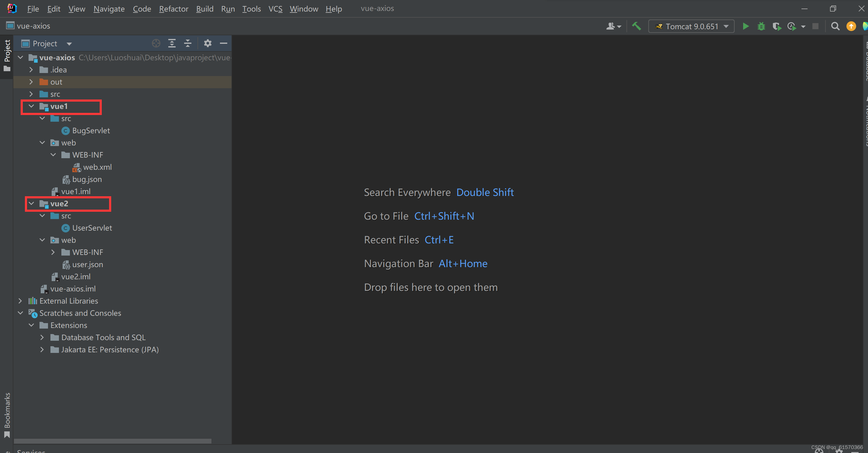Click the horizontal scrollbar in Project panel

pos(112,441)
